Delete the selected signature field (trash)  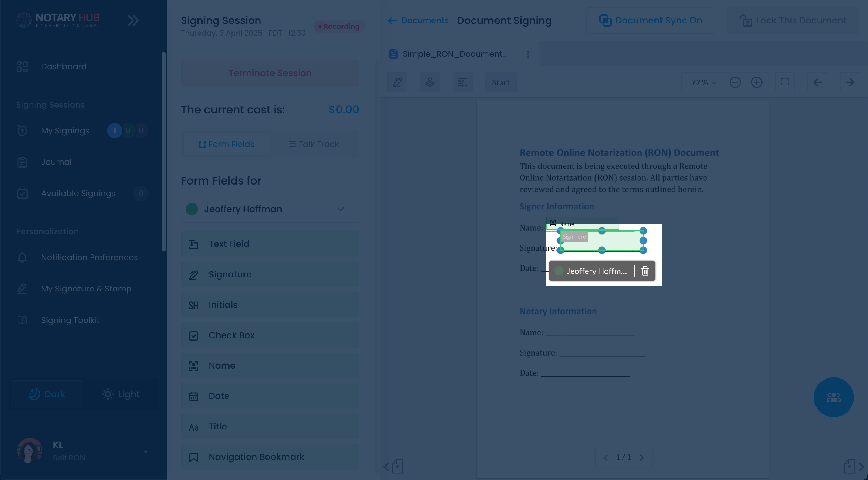pos(645,271)
